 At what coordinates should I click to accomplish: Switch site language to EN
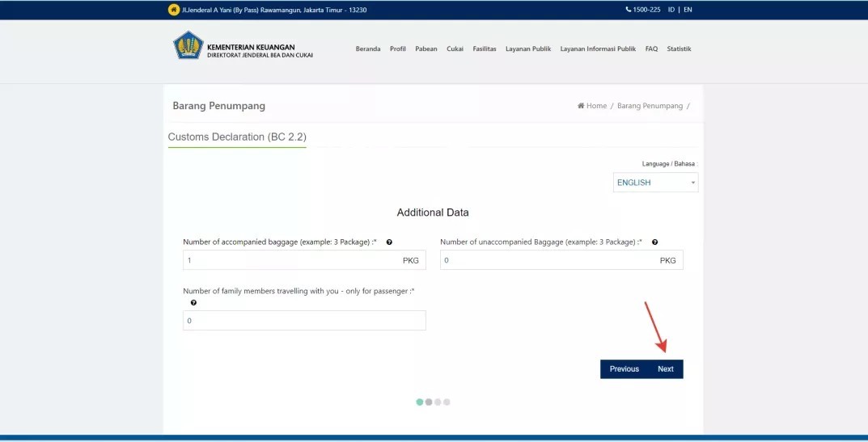(688, 10)
